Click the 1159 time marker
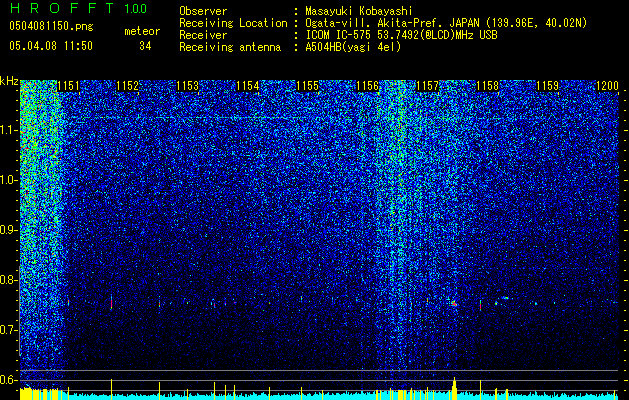Image resolution: width=629 pixels, height=400 pixels. point(548,86)
